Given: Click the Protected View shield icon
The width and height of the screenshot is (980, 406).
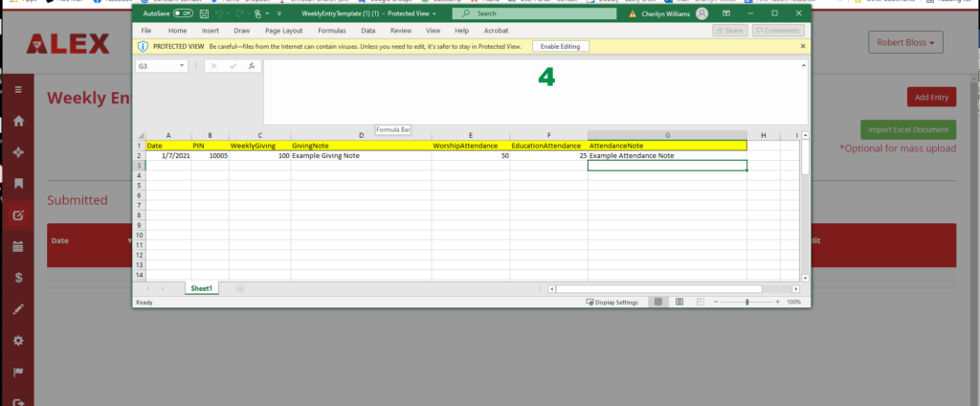Looking at the screenshot, I should (x=144, y=46).
